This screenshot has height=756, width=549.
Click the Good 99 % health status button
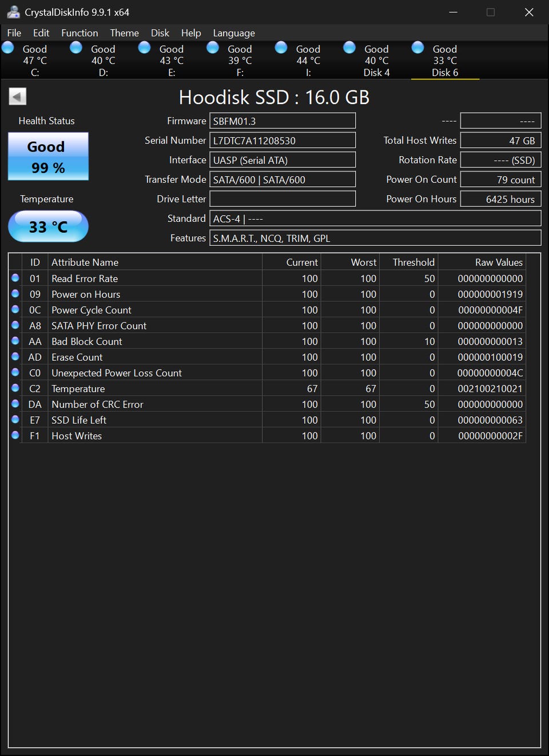[x=48, y=157]
